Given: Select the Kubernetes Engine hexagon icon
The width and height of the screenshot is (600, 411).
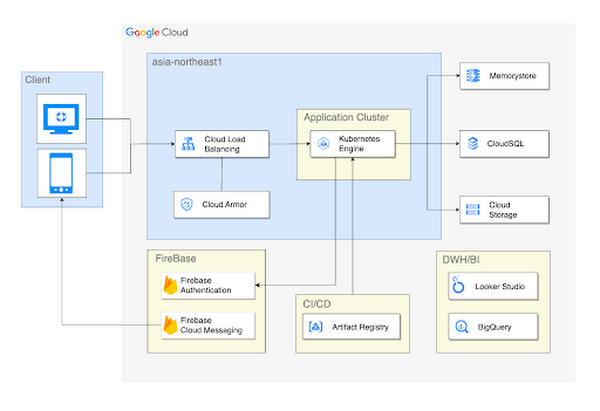Looking at the screenshot, I should 324,144.
